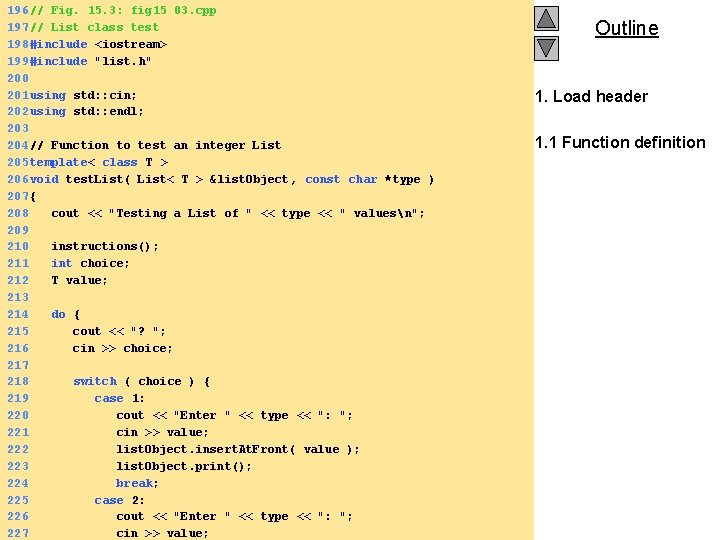Click the 'case 2:' label
The image size is (720, 540).
click(x=119, y=500)
